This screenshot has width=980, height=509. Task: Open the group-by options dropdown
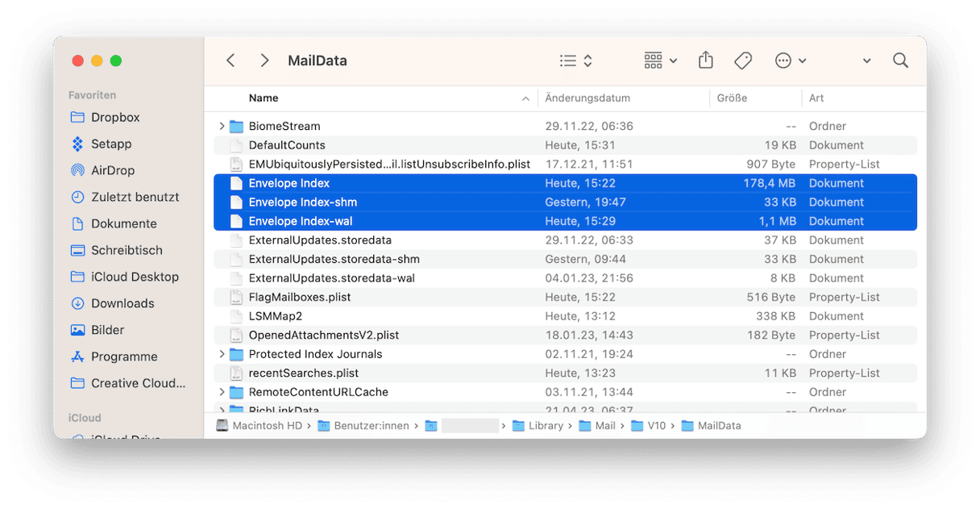click(661, 61)
